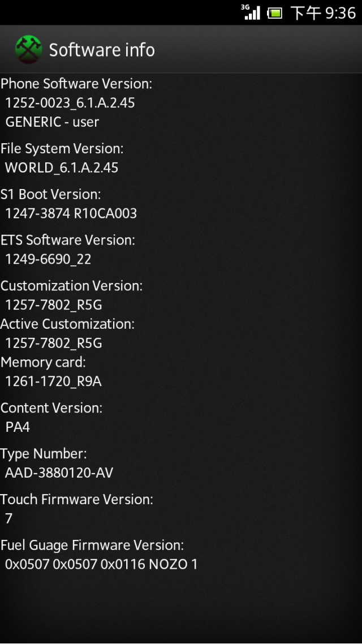This screenshot has height=644, width=362.
Task: Select Type Number AAD-3880120-AV
Action: click(x=59, y=473)
